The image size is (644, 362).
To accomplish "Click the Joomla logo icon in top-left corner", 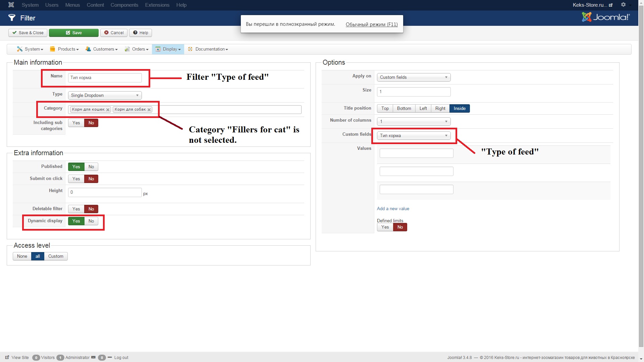I will coord(11,5).
